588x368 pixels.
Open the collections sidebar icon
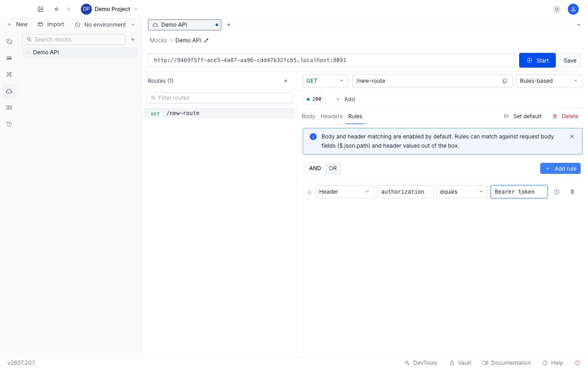click(9, 41)
